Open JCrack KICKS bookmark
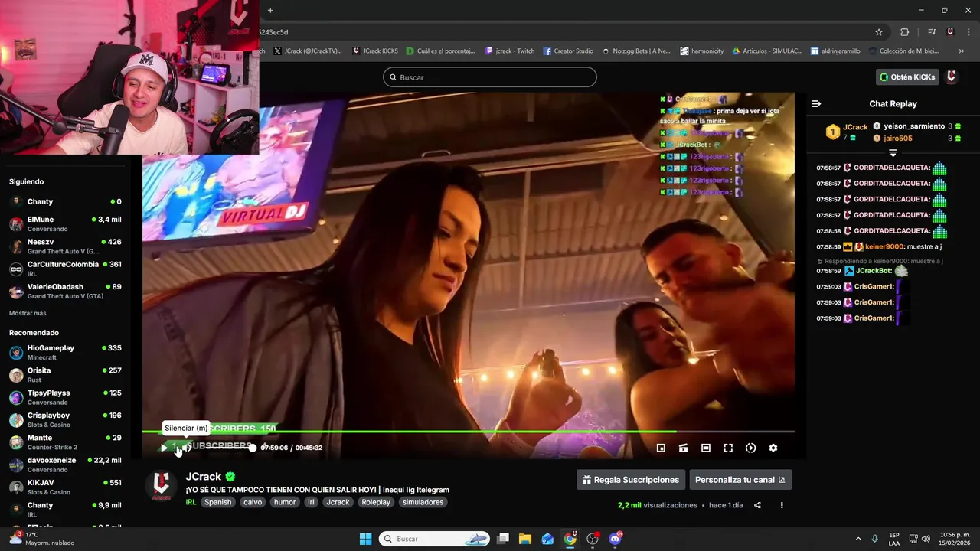 [377, 51]
